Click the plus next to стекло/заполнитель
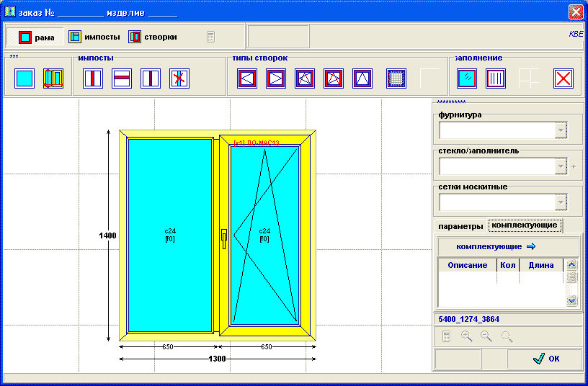The height and width of the screenshot is (386, 588). coord(574,167)
